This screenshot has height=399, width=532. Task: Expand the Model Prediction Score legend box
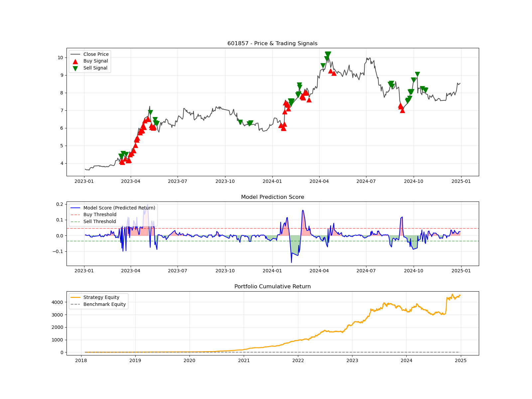click(111, 214)
